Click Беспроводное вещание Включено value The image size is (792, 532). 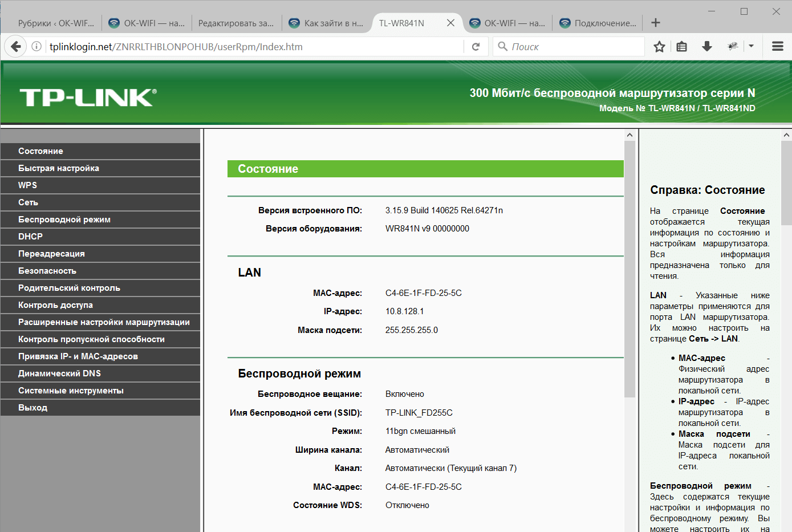click(405, 394)
